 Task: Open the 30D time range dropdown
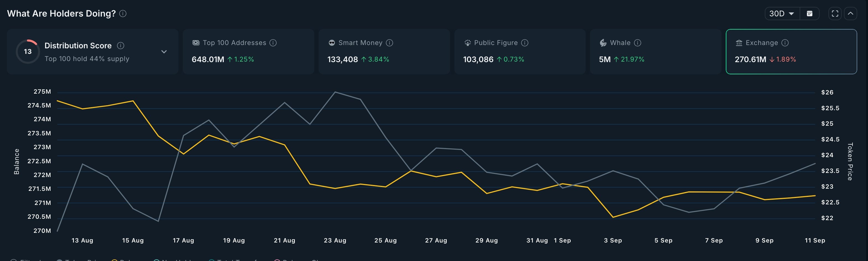[782, 14]
